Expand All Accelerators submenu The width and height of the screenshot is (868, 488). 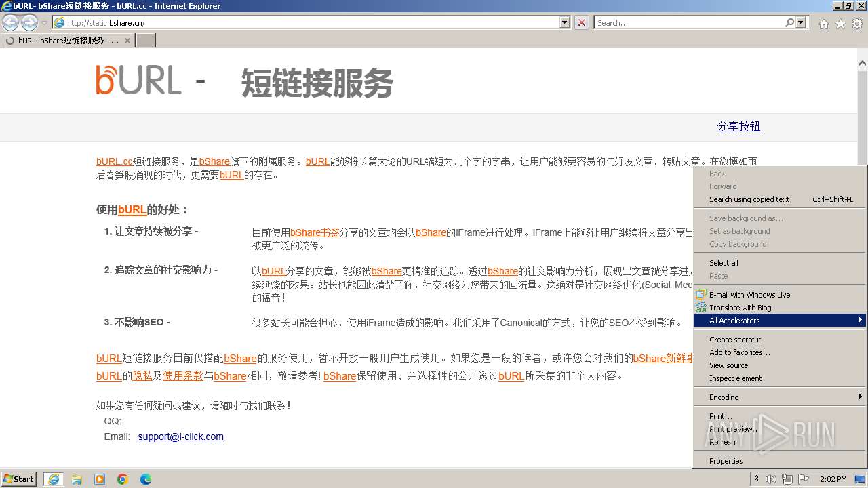pos(779,321)
